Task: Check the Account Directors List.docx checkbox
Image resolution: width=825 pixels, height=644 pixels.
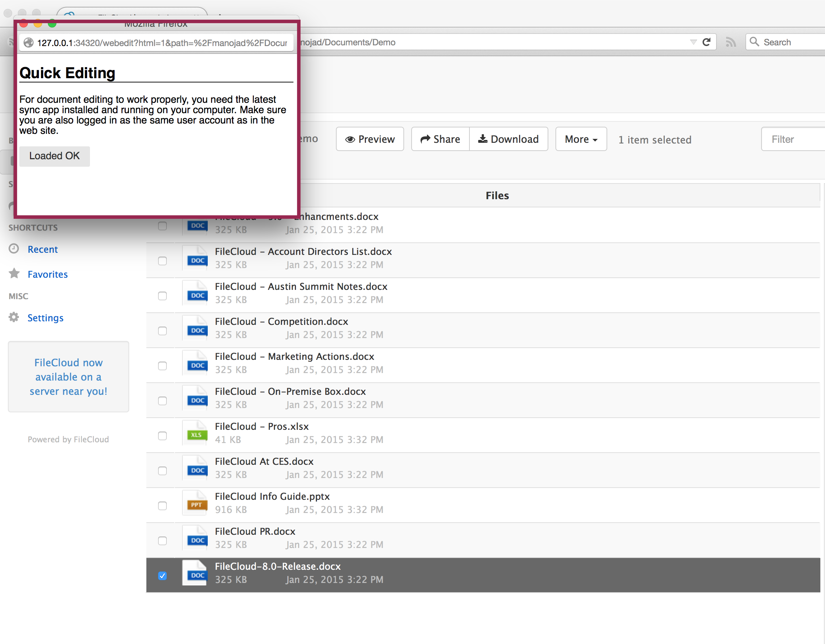Action: [x=162, y=261]
